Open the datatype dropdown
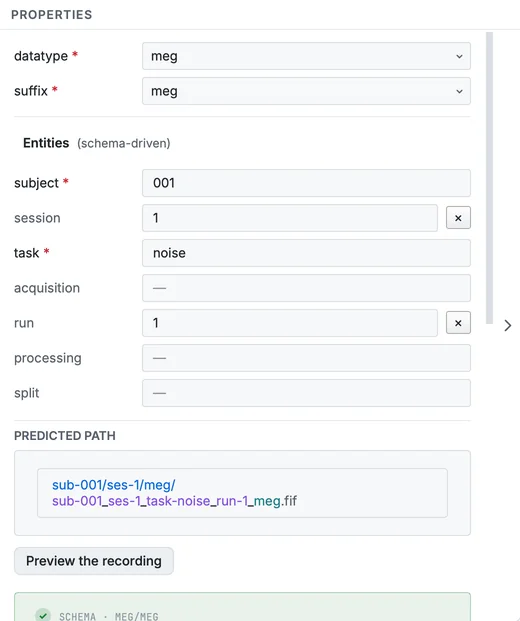 click(306, 56)
